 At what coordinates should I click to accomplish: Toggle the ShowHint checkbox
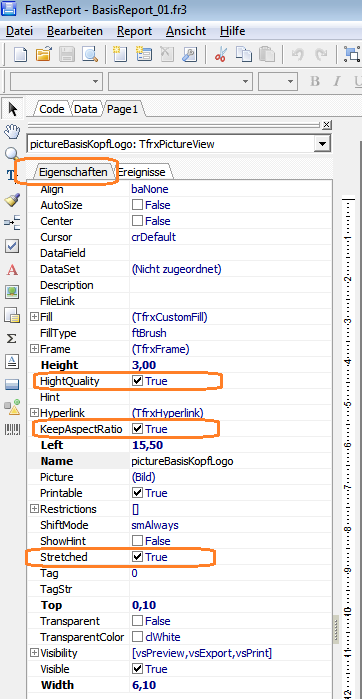point(137,541)
